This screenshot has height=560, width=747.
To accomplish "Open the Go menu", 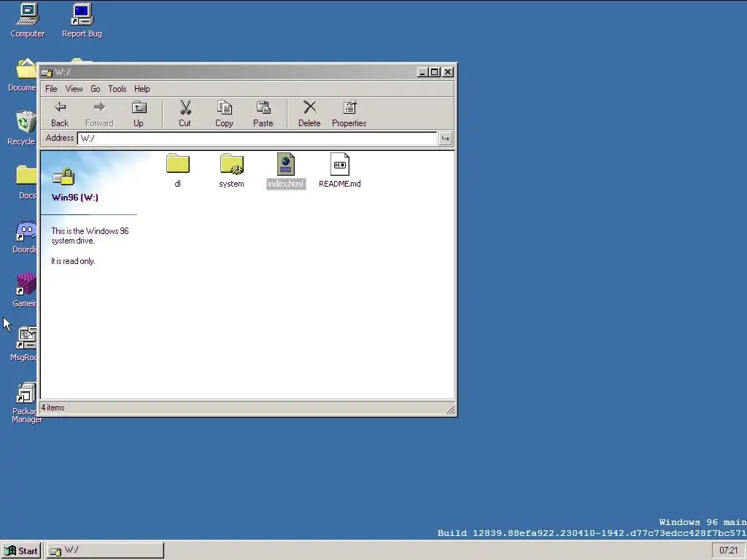I will click(96, 89).
